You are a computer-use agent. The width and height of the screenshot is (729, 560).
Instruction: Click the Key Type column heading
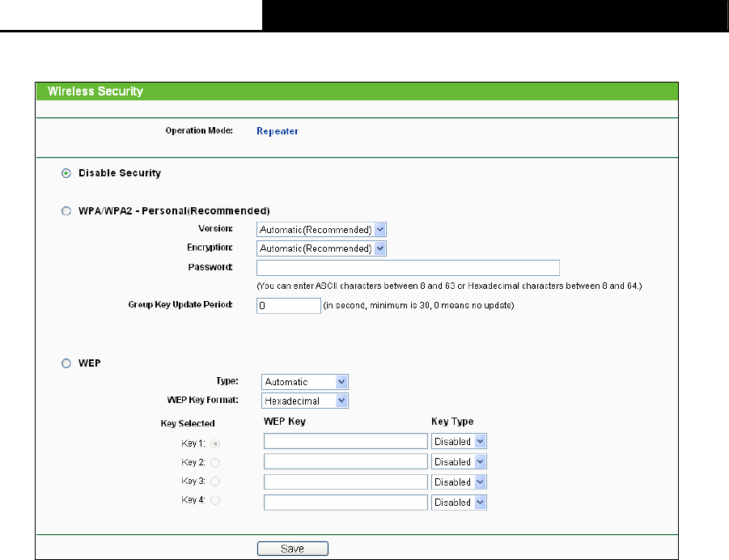[x=452, y=422]
